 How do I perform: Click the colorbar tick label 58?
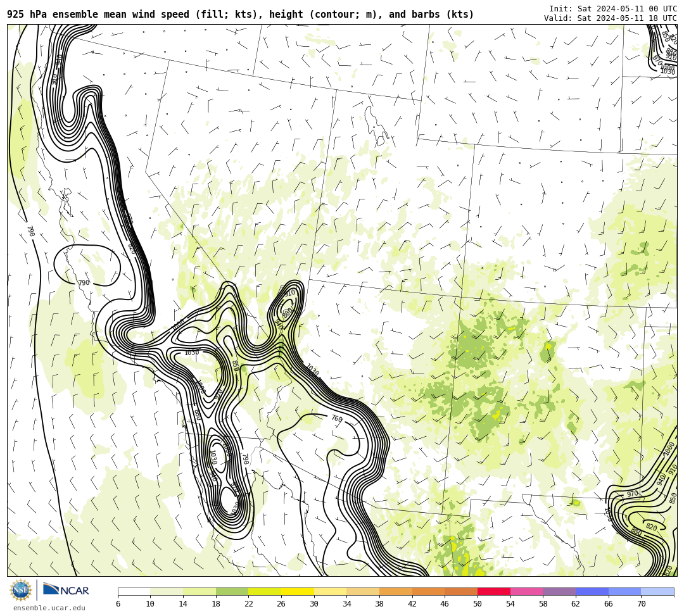543,604
